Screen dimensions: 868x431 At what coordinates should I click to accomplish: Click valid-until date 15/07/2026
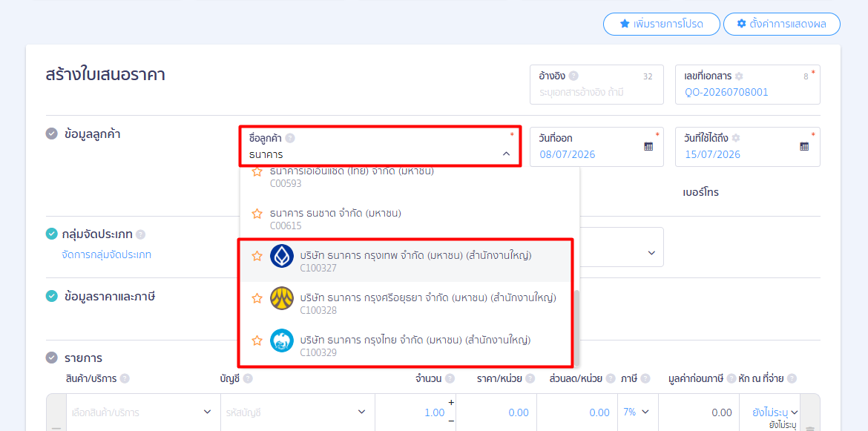coord(712,154)
